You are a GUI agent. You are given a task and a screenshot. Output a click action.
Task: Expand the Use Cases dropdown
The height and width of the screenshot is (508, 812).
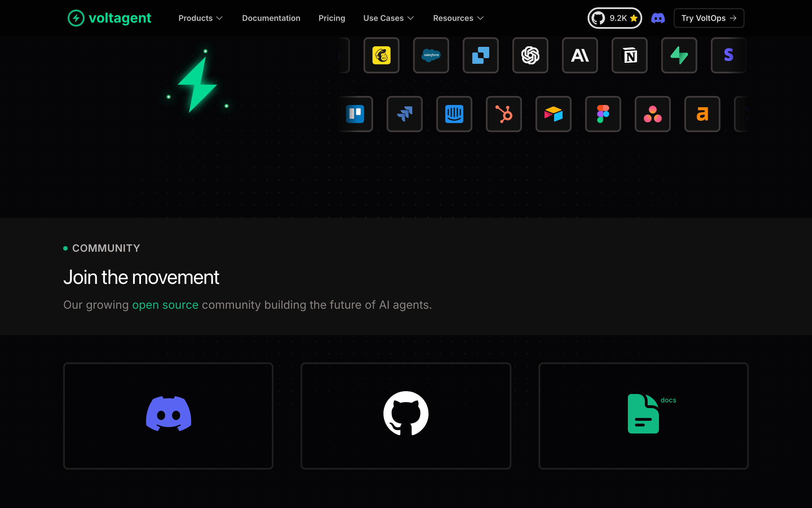pos(389,18)
